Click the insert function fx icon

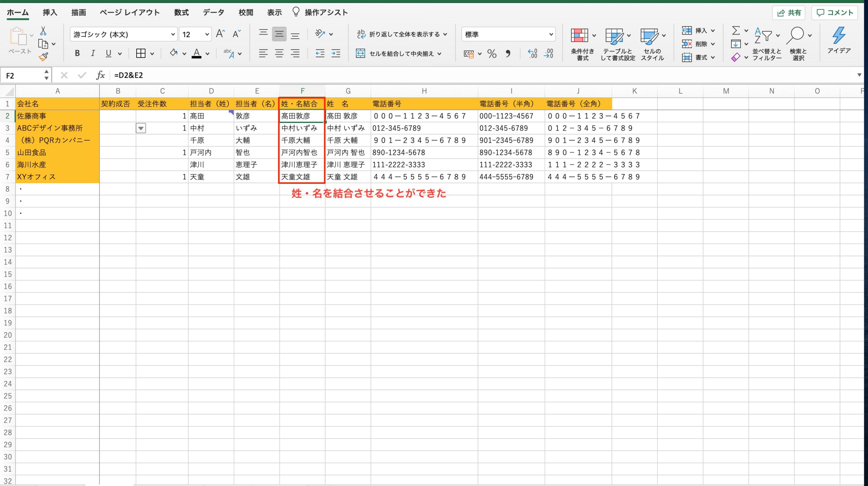(x=100, y=75)
